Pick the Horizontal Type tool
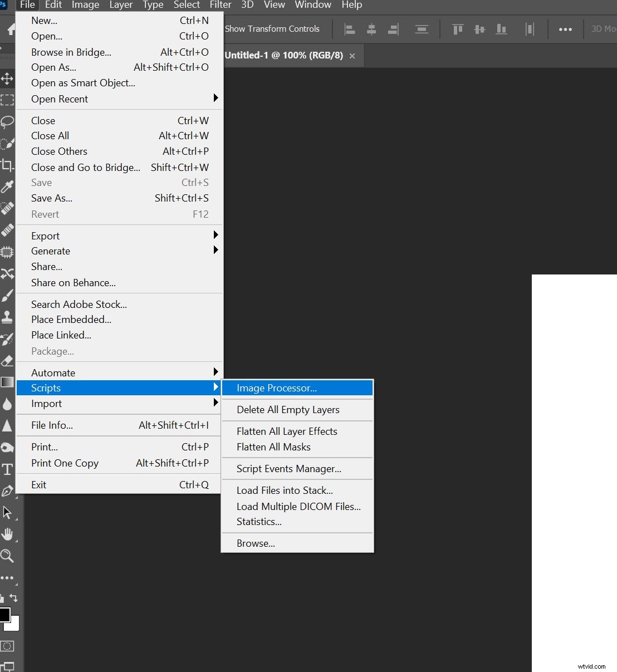Image resolution: width=617 pixels, height=672 pixels. (8, 469)
